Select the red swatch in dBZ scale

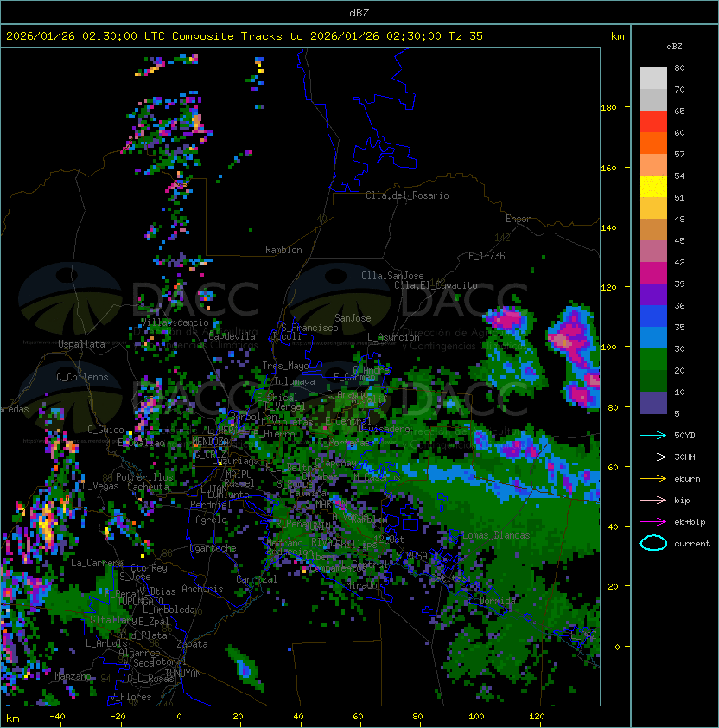(653, 122)
